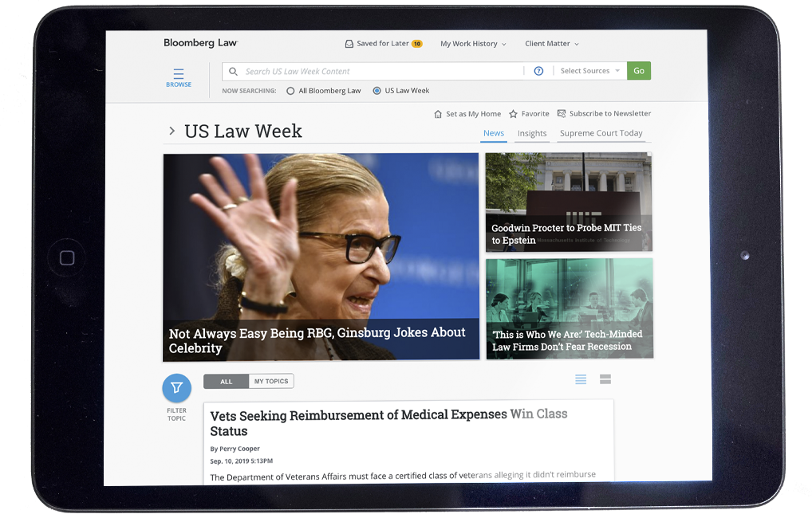This screenshot has height=514, width=812.
Task: Open the Select Sources dropdown
Action: 589,71
